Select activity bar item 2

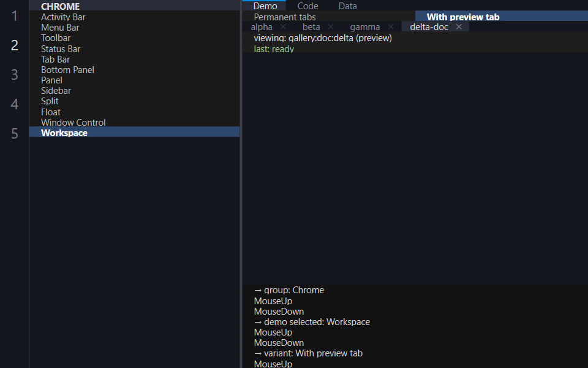[x=15, y=45]
